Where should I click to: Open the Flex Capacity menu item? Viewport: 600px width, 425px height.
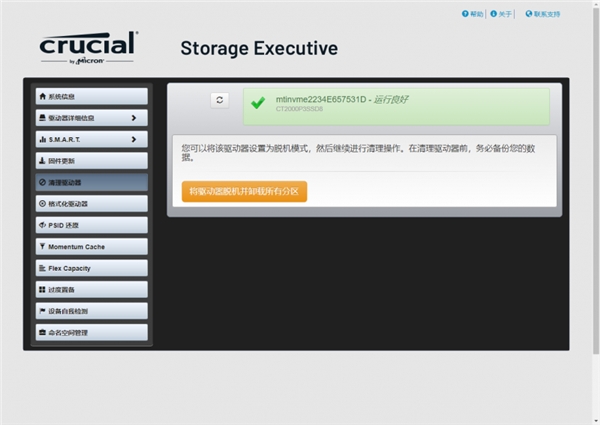click(x=91, y=268)
